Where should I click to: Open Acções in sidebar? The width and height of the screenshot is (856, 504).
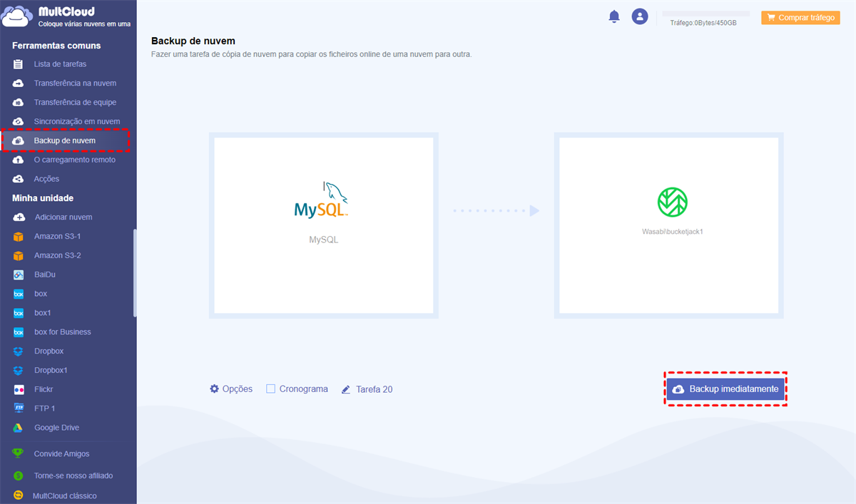click(46, 179)
